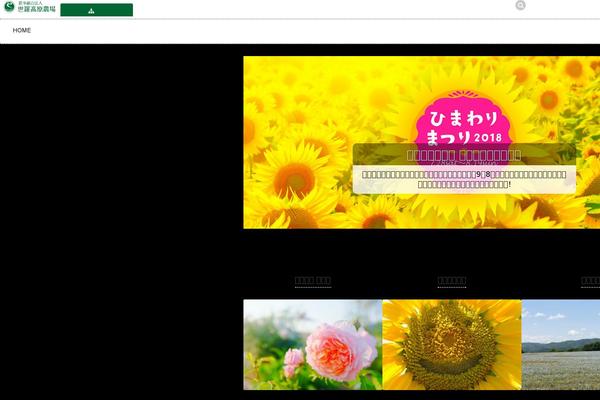Viewport: 600px width, 400px height.
Task: Open the search magnifier icon in header
Action: 520,5
